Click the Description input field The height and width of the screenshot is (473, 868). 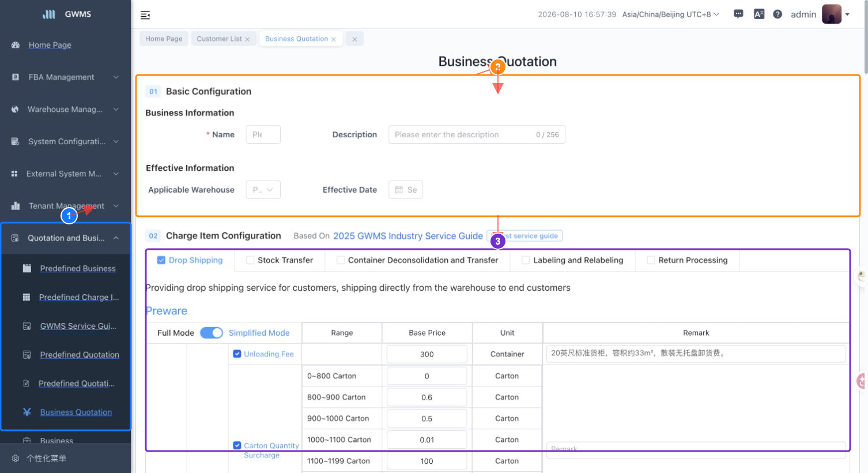click(x=477, y=134)
